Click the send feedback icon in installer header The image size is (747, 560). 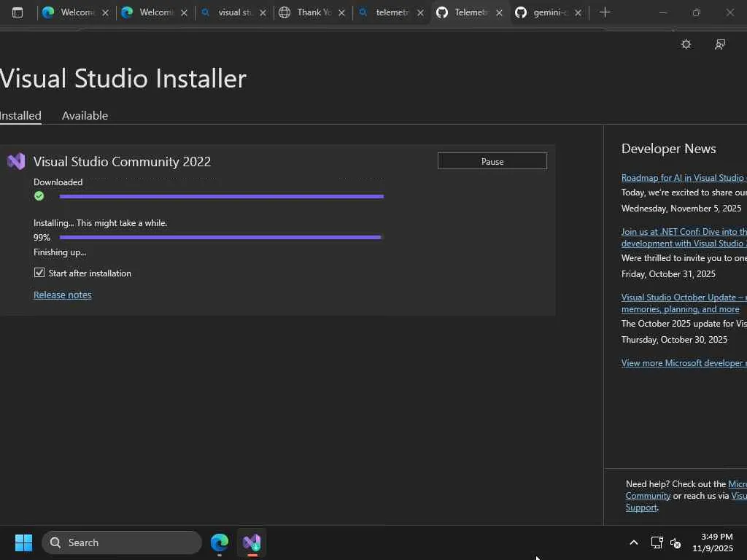[x=720, y=44]
